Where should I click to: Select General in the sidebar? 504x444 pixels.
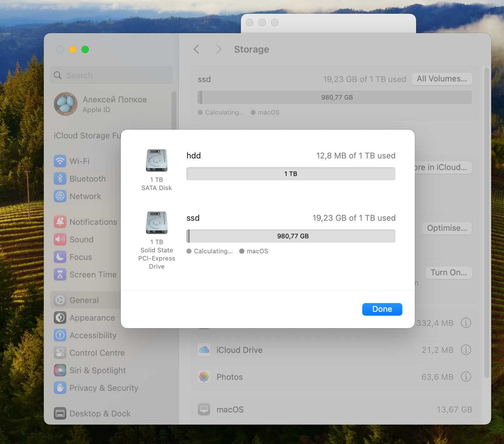tap(85, 300)
